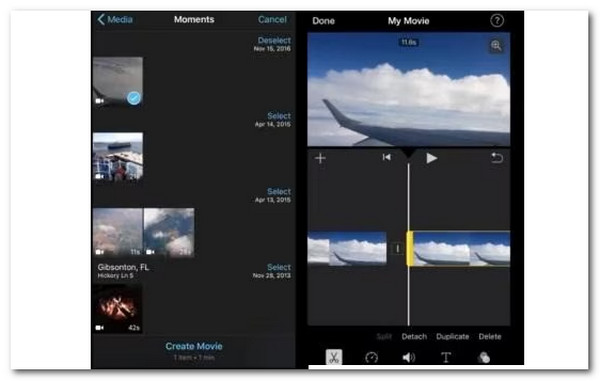The image size is (600, 381).
Task: Open the help question mark
Action: pyautogui.click(x=497, y=20)
